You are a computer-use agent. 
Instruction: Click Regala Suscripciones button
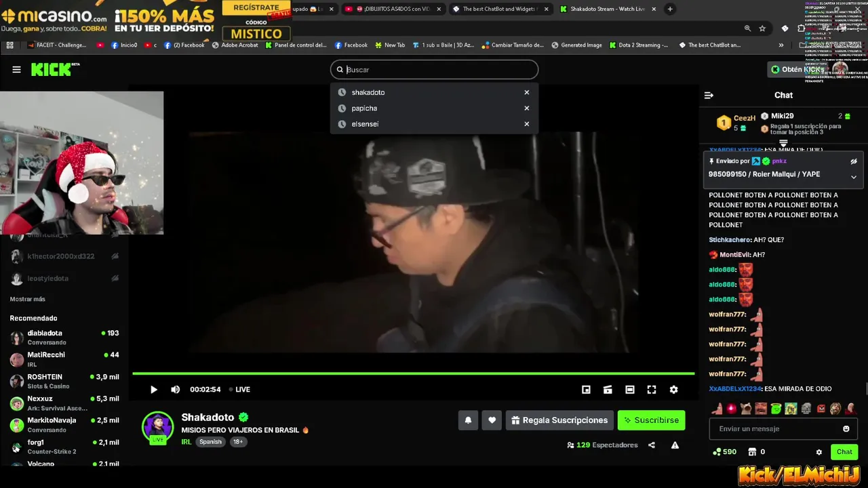[559, 420]
